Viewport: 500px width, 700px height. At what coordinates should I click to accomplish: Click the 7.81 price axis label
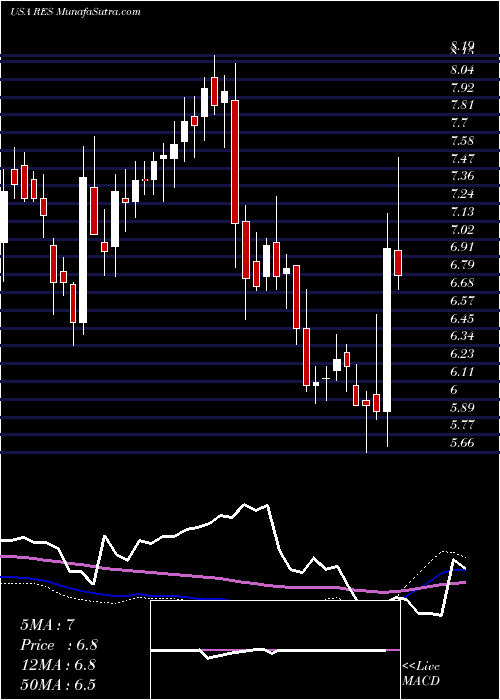pyautogui.click(x=463, y=105)
